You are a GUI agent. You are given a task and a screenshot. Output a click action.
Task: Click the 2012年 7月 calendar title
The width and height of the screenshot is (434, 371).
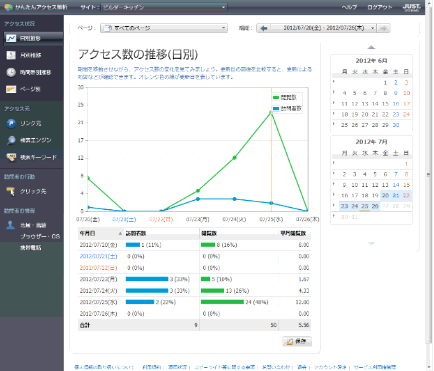(x=371, y=142)
